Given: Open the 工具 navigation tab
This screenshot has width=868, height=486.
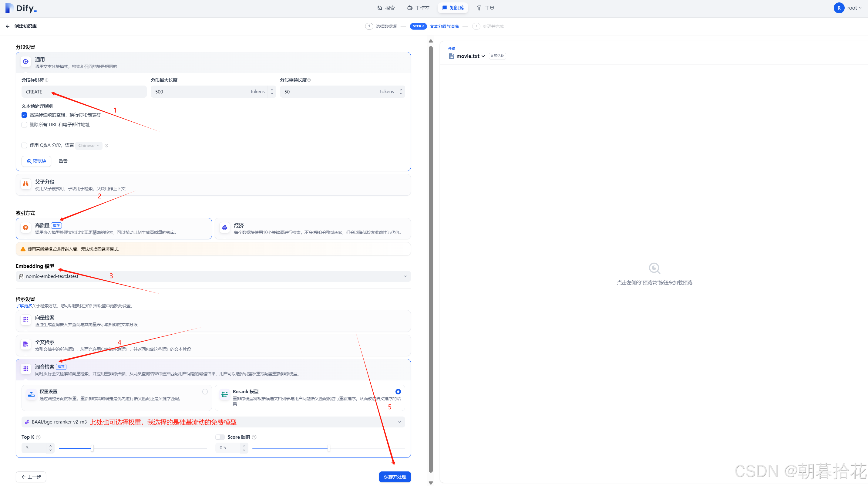Looking at the screenshot, I should click(486, 8).
